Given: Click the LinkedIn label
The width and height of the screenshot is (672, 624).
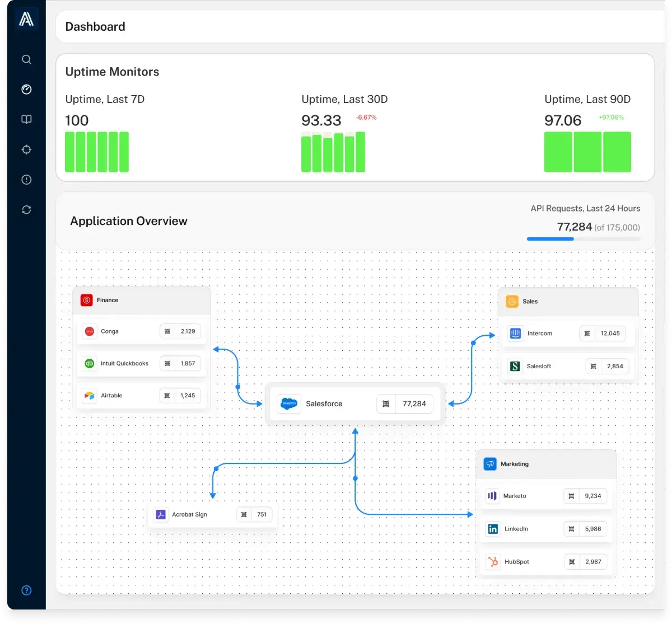Looking at the screenshot, I should point(516,529).
